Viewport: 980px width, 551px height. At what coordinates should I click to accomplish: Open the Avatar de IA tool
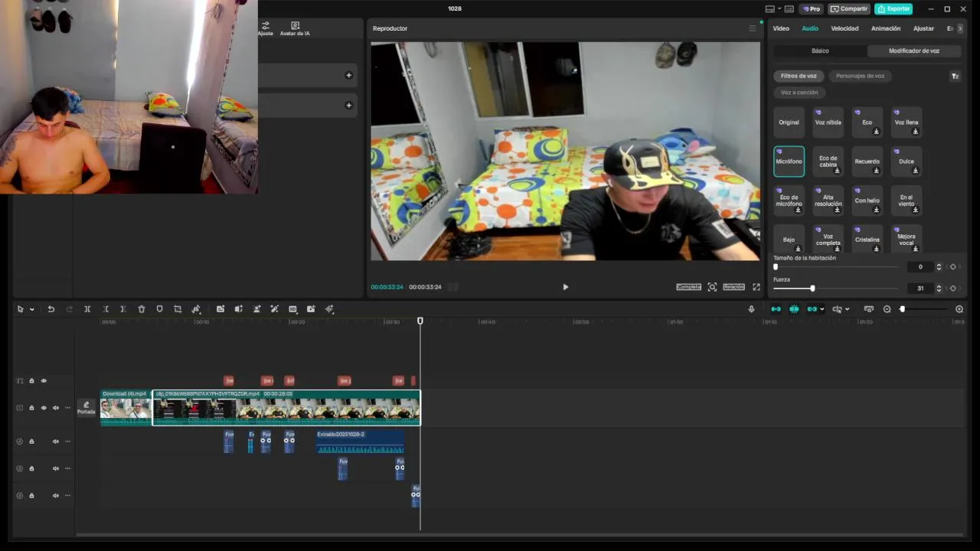[x=295, y=29]
